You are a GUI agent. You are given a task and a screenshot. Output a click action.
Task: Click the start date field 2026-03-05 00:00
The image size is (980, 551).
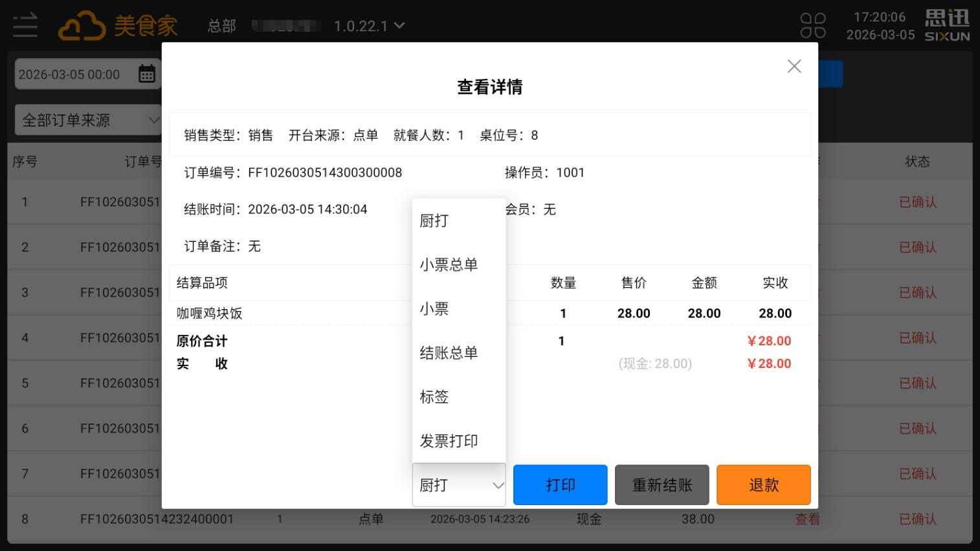(x=70, y=74)
